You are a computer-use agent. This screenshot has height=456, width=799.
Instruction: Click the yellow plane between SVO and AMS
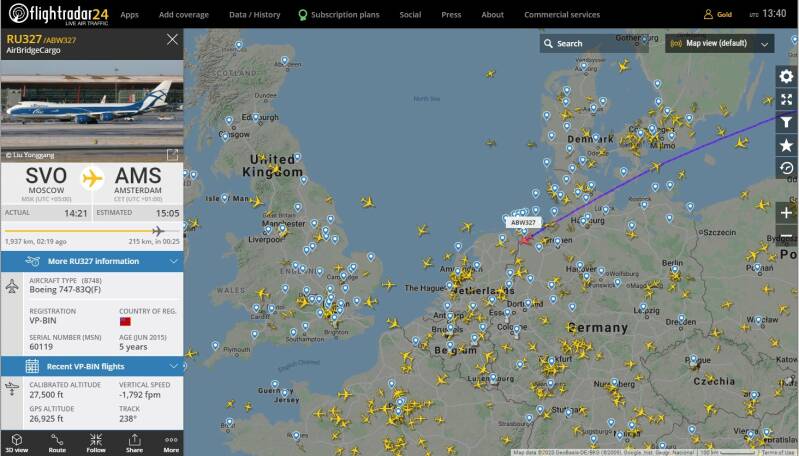click(x=92, y=178)
